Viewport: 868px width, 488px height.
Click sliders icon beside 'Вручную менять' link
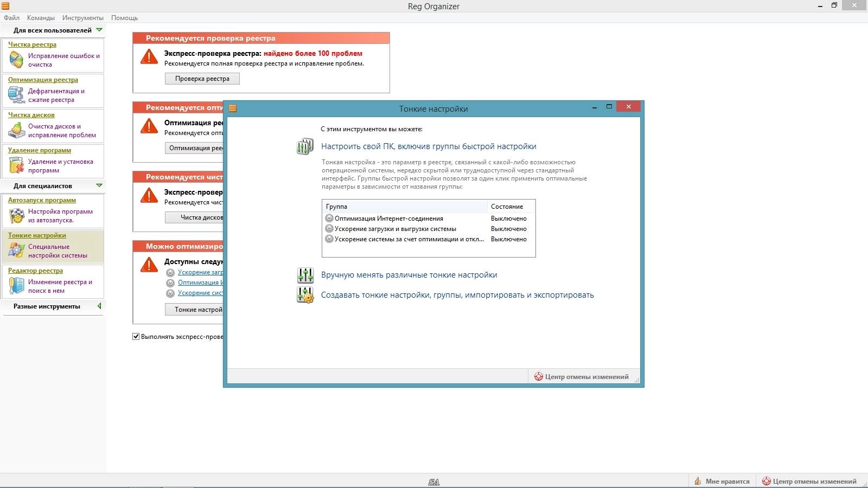click(x=305, y=275)
